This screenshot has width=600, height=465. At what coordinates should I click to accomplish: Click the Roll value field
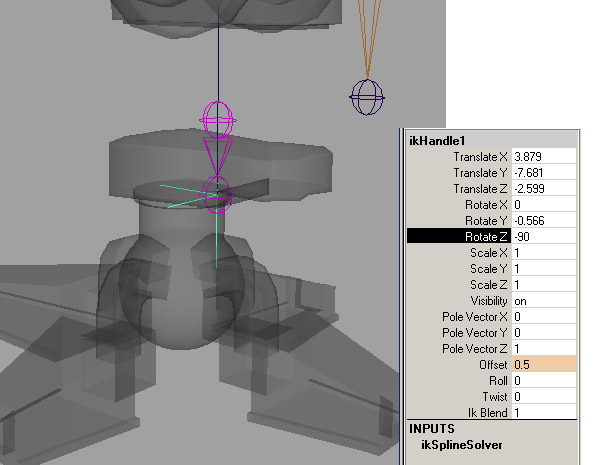pos(544,381)
